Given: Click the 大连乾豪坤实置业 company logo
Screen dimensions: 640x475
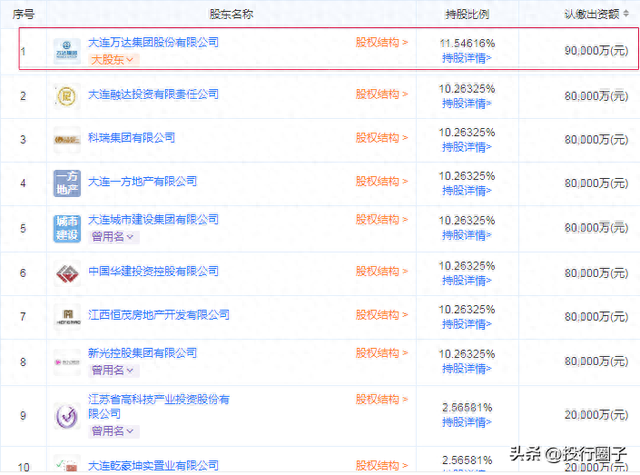Looking at the screenshot, I should (x=67, y=464).
